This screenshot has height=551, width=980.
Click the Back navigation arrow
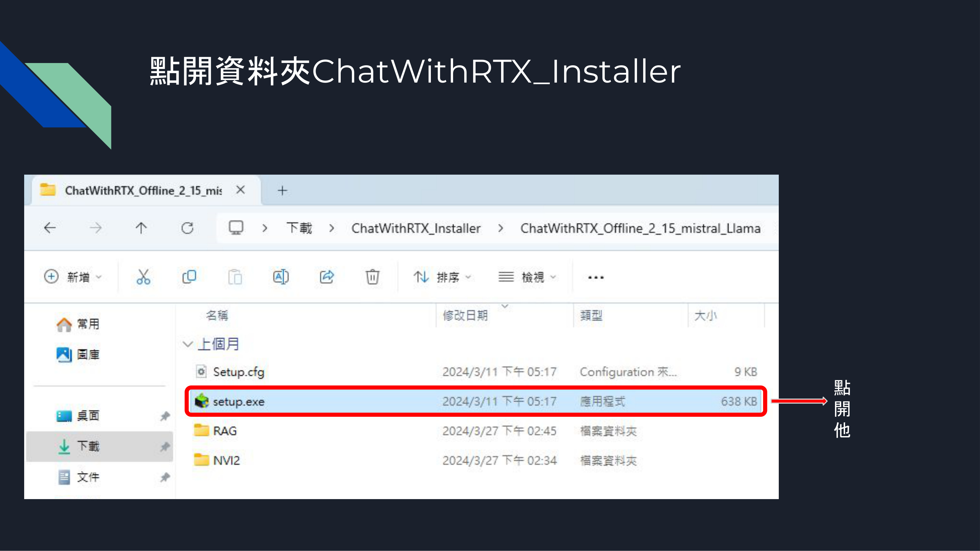pos(50,228)
